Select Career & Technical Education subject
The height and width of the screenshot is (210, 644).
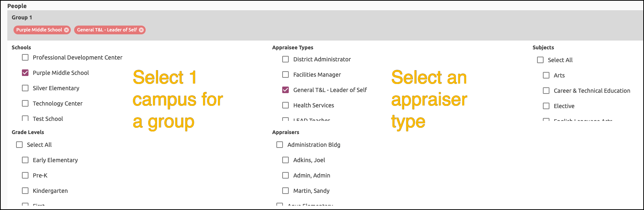[546, 91]
